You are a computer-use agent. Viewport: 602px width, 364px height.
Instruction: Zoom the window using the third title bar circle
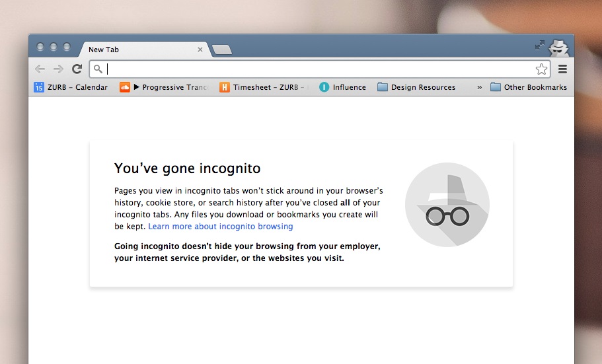pos(67,46)
